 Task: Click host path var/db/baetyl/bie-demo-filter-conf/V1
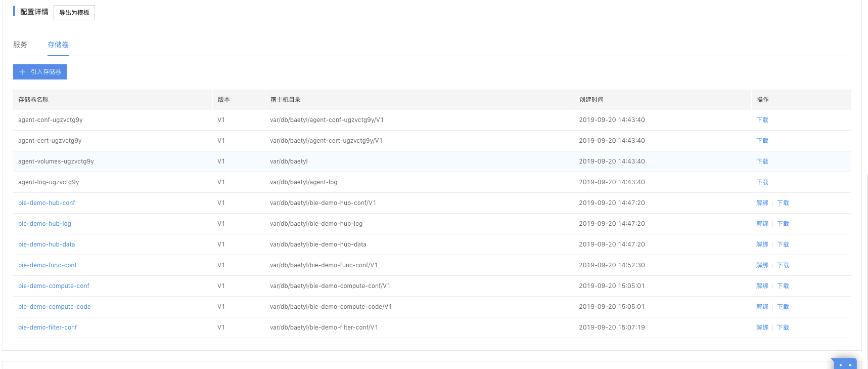point(324,327)
